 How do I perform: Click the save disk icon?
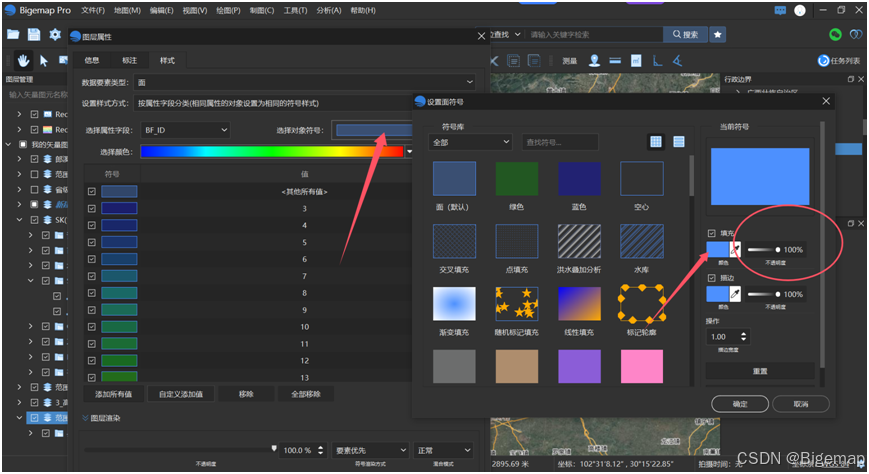34,34
